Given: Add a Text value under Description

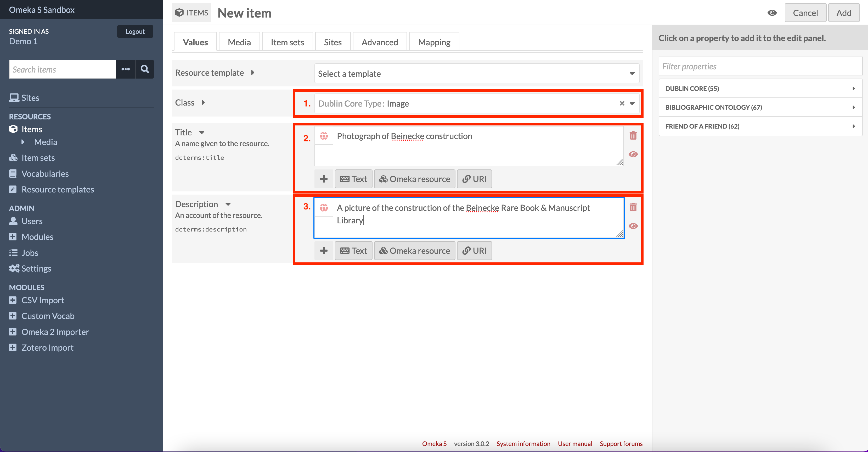Looking at the screenshot, I should coord(353,251).
